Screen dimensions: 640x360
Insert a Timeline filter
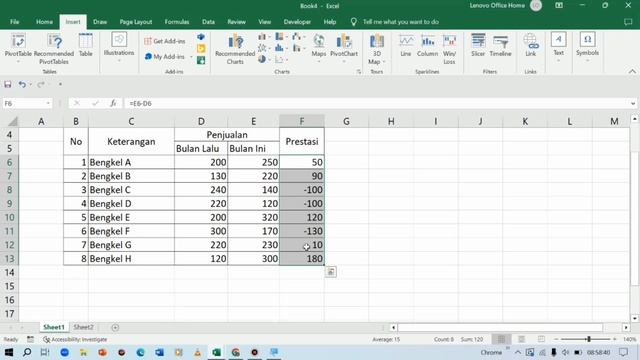pyautogui.click(x=500, y=46)
